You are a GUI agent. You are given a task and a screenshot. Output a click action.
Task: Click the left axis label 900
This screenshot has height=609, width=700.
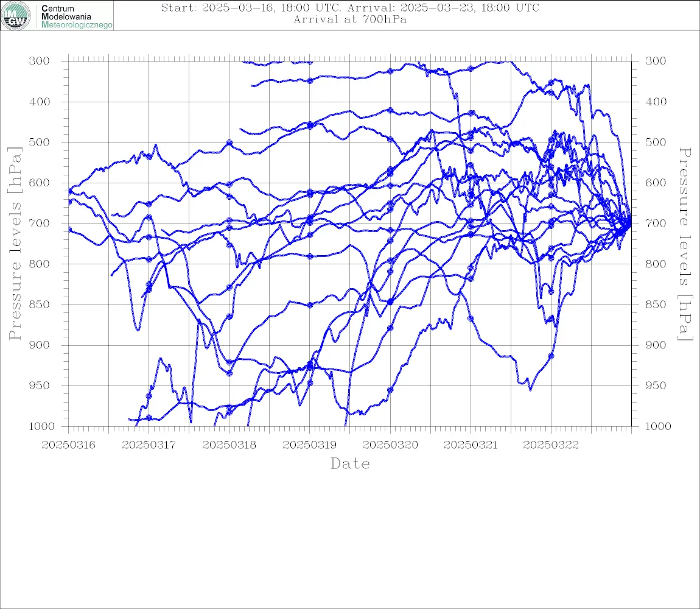tap(40, 345)
